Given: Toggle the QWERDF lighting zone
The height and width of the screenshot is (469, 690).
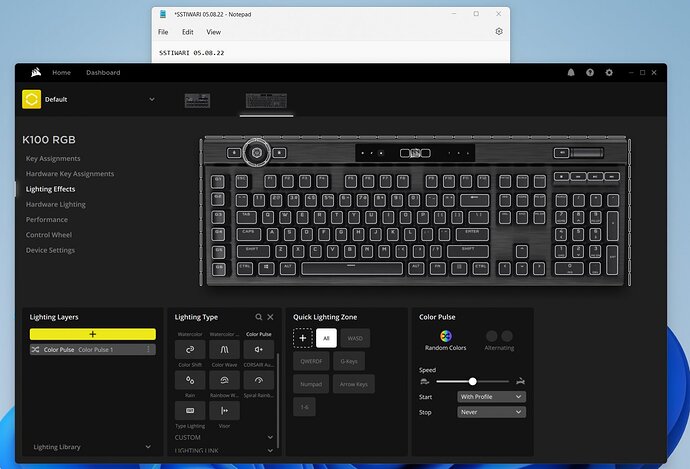Looking at the screenshot, I should [312, 361].
